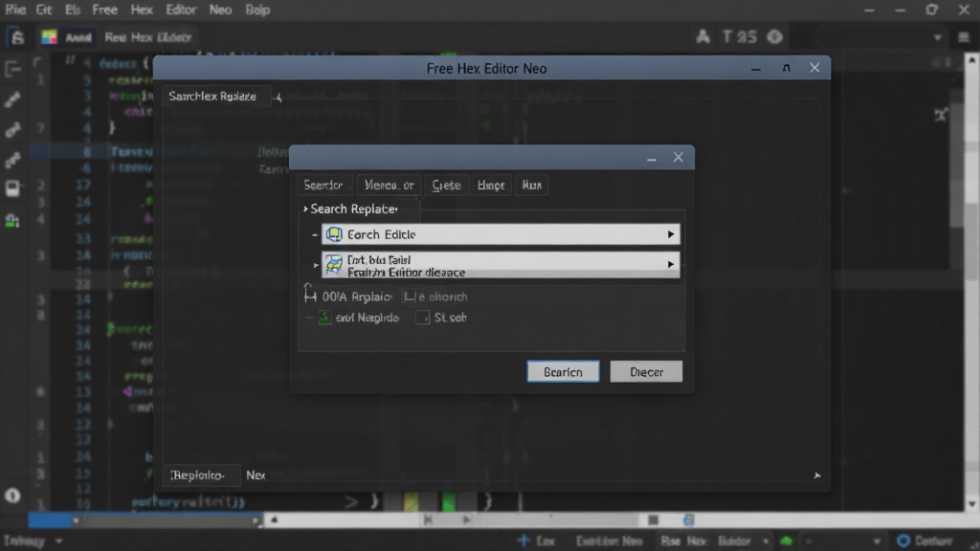Image resolution: width=980 pixels, height=551 pixels.
Task: Toggle the exd Nagirde green checkbox
Action: click(324, 318)
